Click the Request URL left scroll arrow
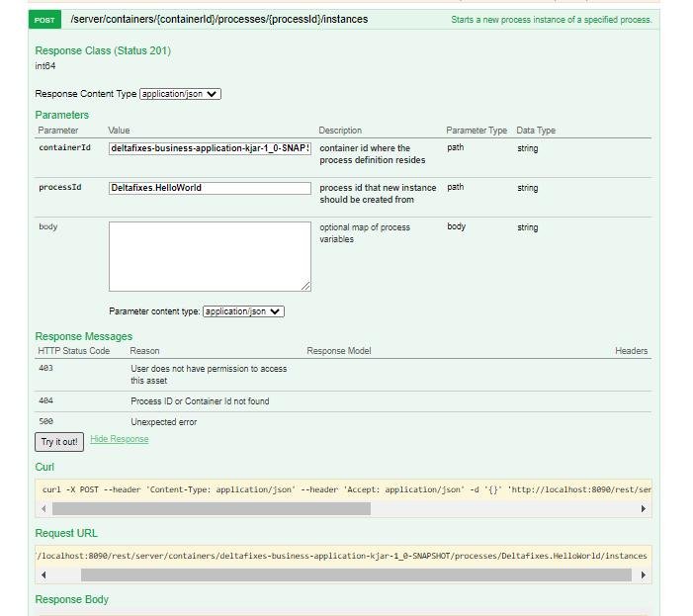Viewport: 693px width, 616px height. 43,575
